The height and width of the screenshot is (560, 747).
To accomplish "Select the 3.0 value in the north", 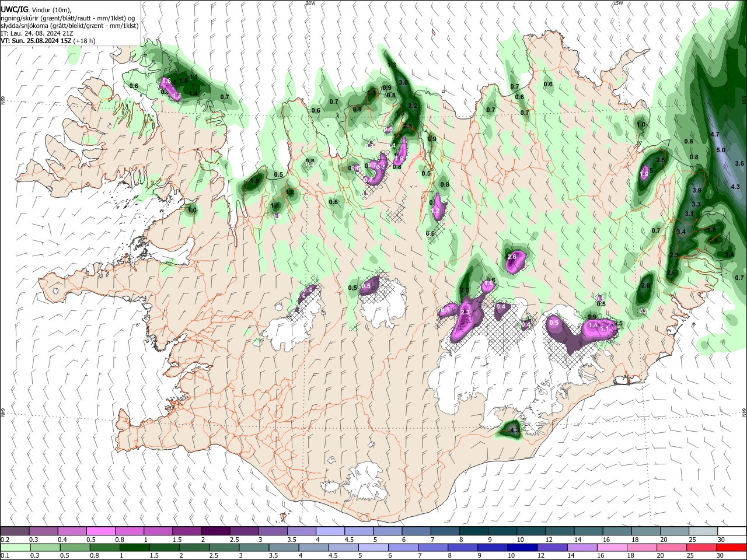I will click(403, 82).
